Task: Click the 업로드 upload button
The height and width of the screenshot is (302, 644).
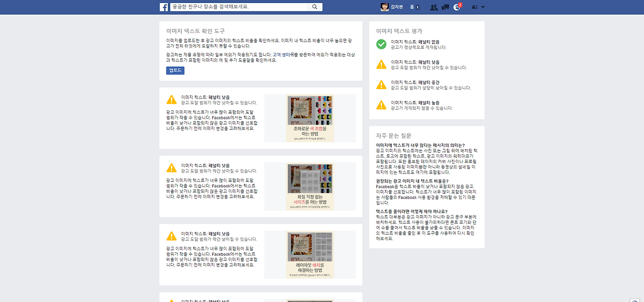Action: pyautogui.click(x=175, y=70)
